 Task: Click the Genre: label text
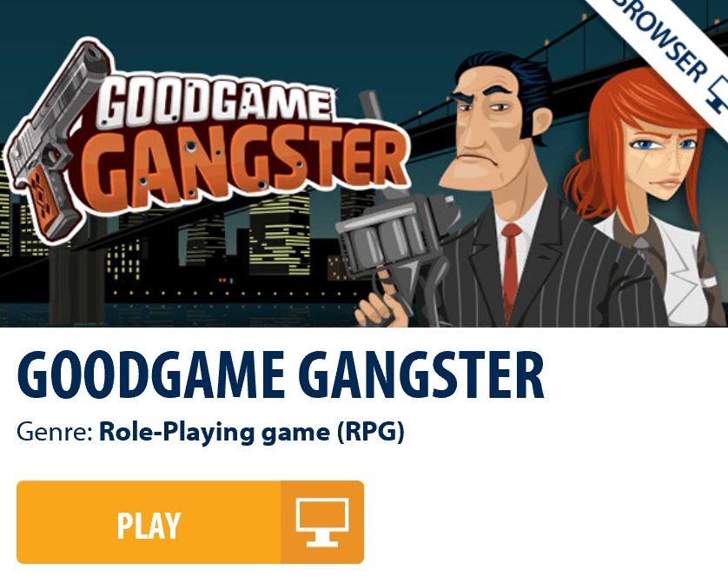55,432
